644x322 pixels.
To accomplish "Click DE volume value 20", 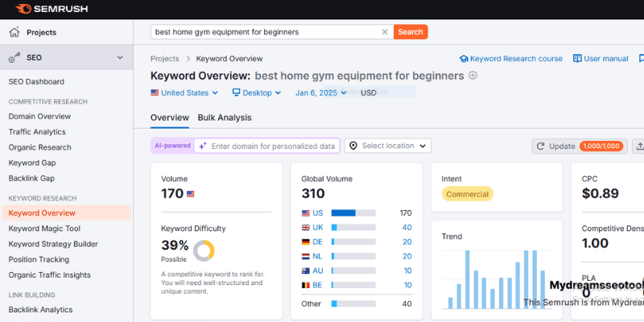I will pos(407,242).
